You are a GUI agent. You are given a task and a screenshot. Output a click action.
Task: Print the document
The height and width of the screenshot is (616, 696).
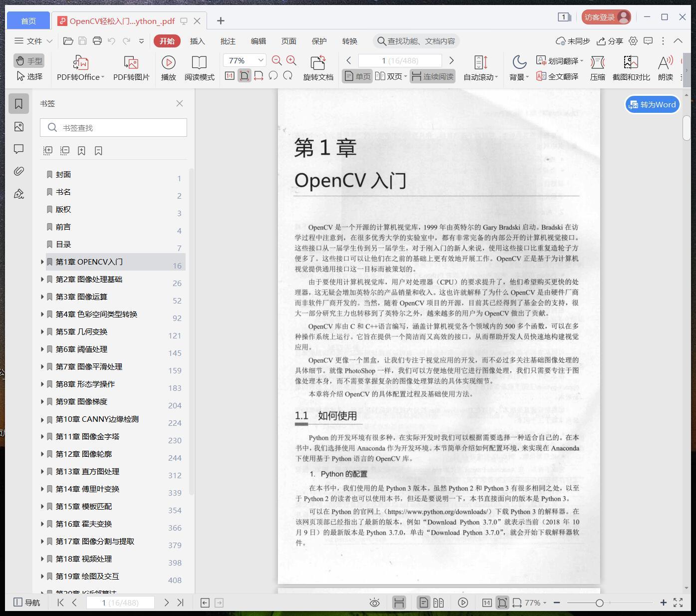click(x=97, y=41)
